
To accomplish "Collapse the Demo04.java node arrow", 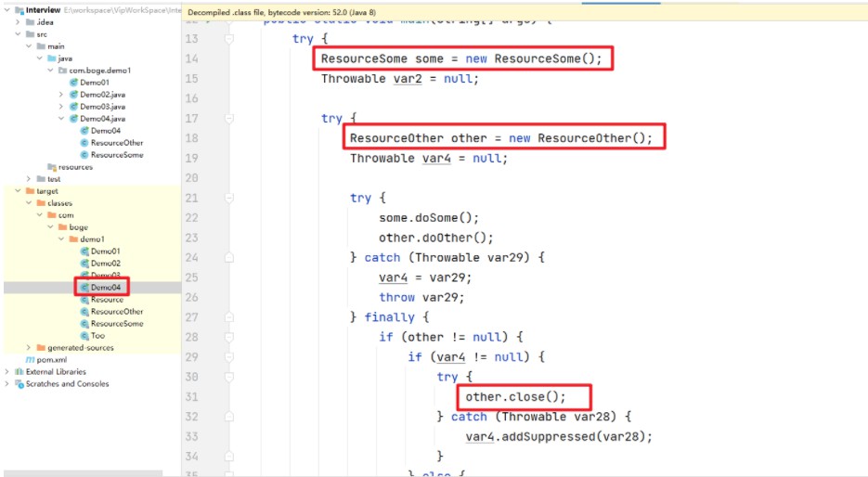I will [61, 119].
